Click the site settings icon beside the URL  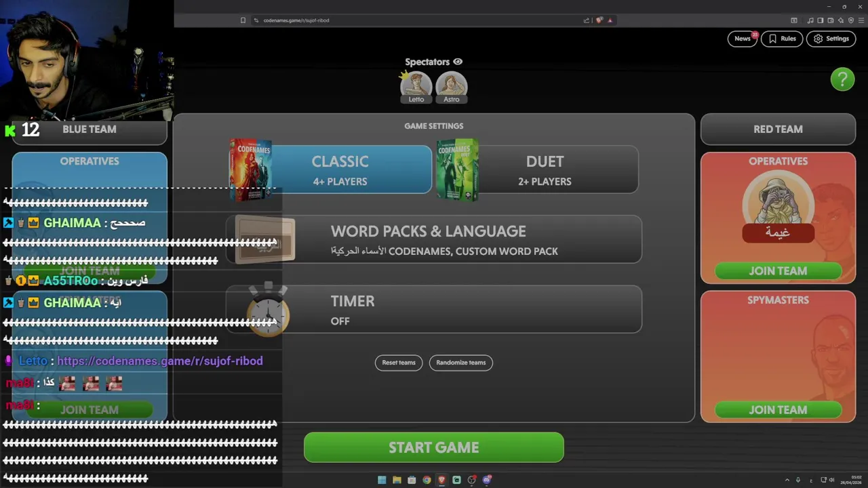[x=256, y=20]
